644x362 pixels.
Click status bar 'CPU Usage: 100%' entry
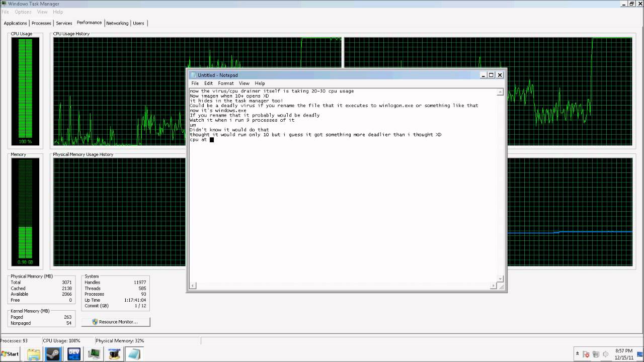(x=61, y=341)
